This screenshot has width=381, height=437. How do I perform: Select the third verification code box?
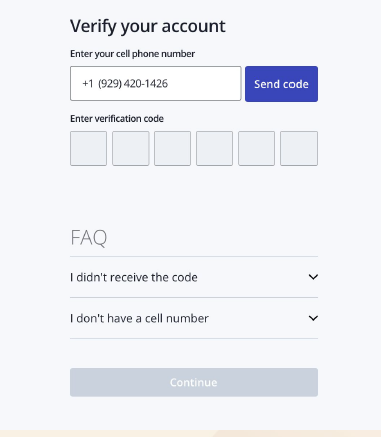point(172,148)
